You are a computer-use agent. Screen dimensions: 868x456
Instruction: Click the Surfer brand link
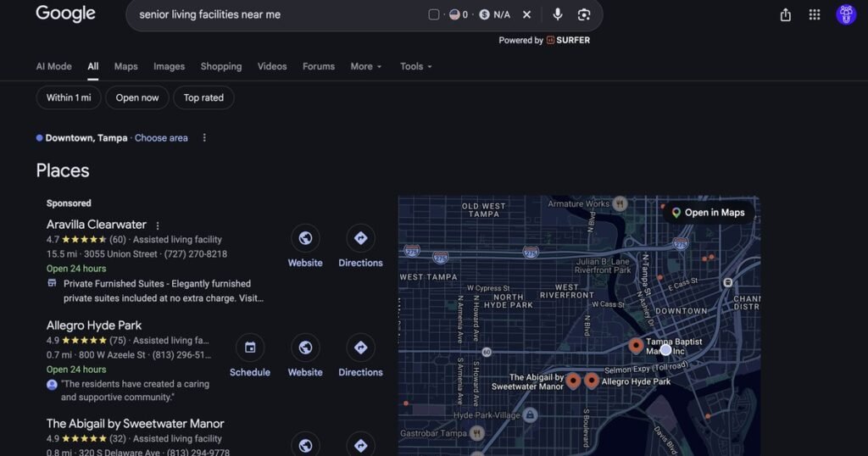568,41
